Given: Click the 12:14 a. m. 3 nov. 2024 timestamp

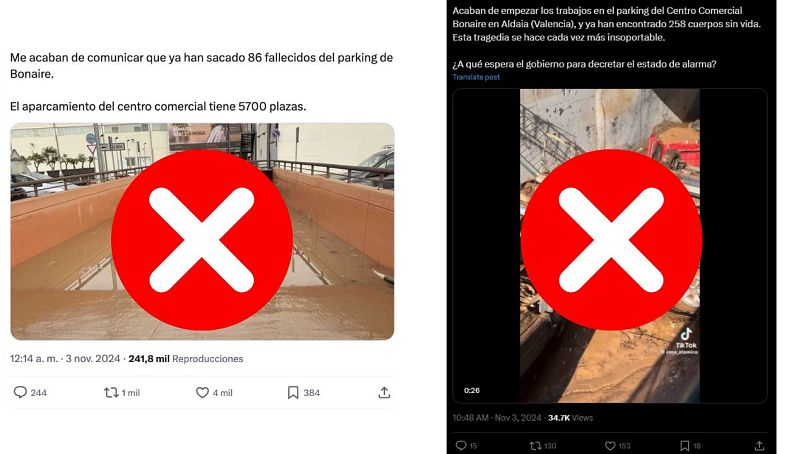Looking at the screenshot, I should coord(65,359).
